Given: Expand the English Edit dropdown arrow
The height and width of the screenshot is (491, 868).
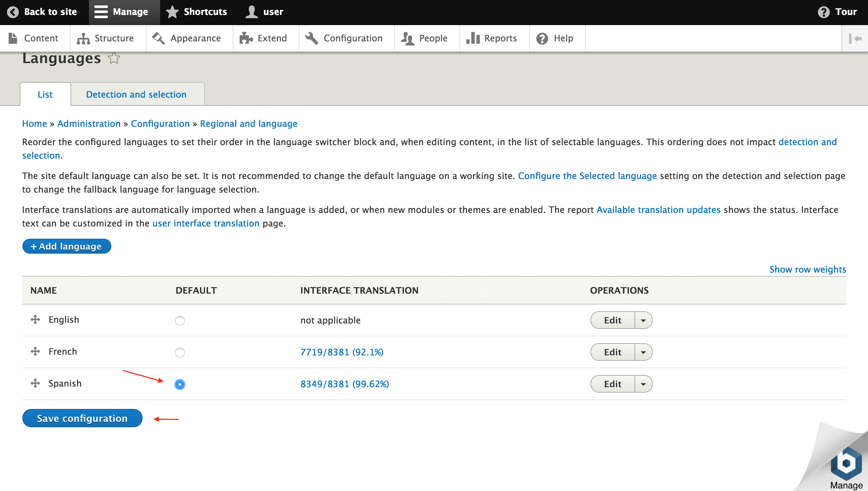Looking at the screenshot, I should [x=643, y=320].
